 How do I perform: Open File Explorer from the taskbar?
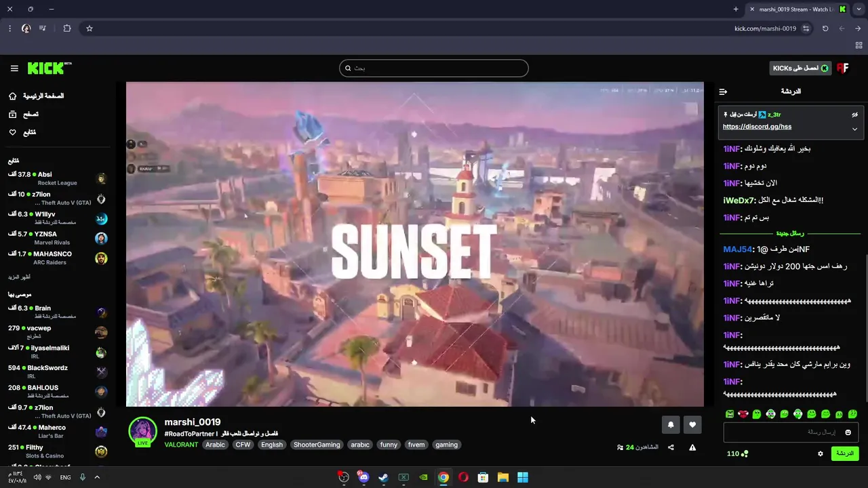tap(502, 477)
